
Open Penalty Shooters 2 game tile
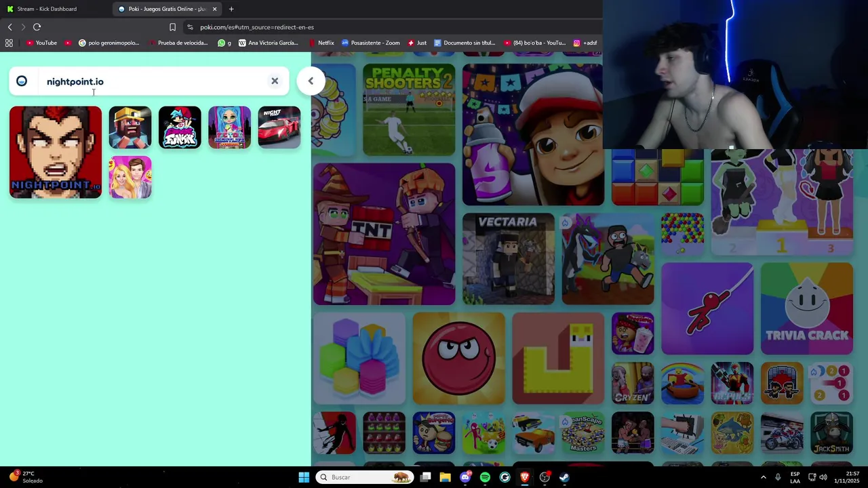409,110
